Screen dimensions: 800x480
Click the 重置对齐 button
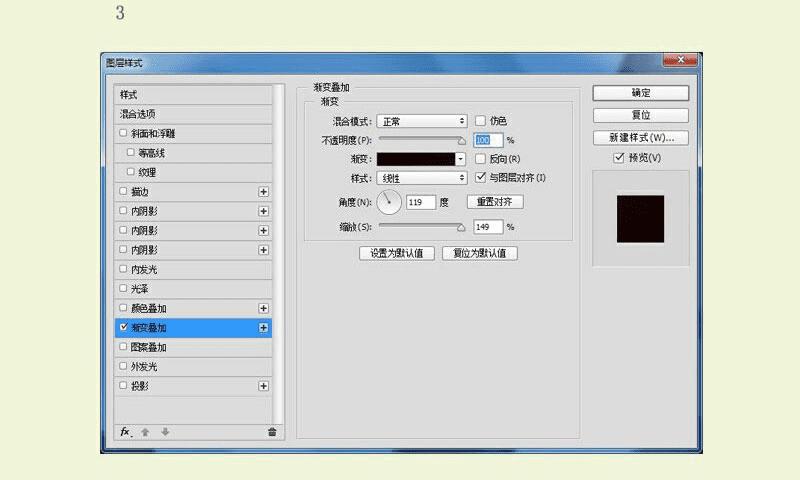[x=495, y=202]
